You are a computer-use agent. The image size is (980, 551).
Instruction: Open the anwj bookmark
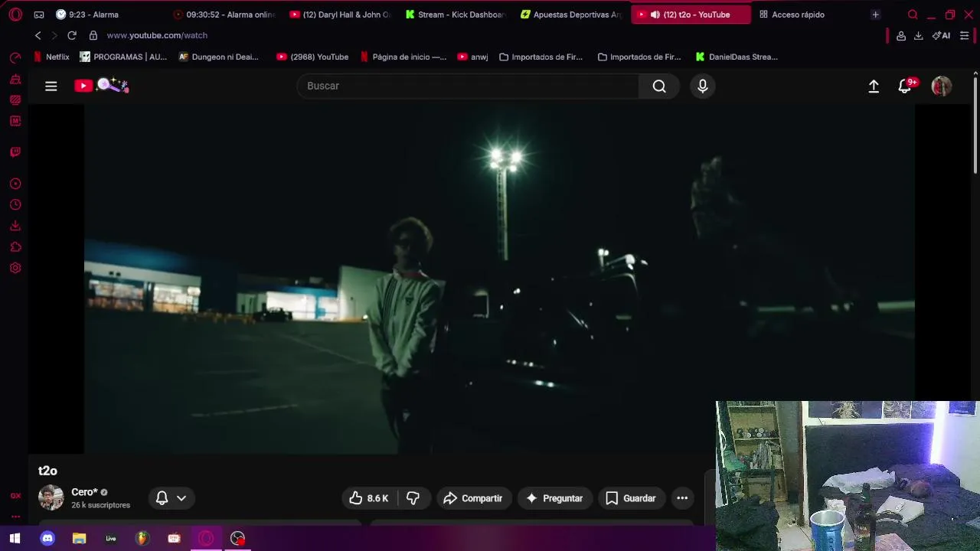coord(472,57)
